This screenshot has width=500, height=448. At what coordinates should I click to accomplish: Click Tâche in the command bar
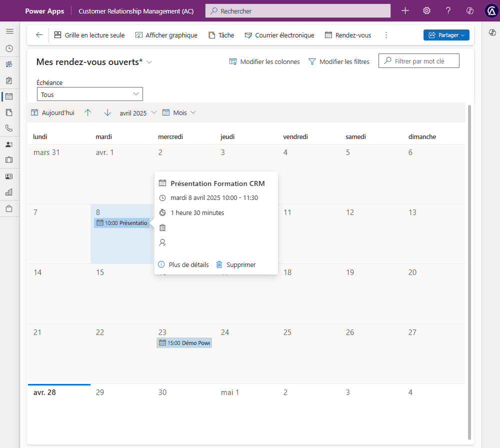click(221, 35)
